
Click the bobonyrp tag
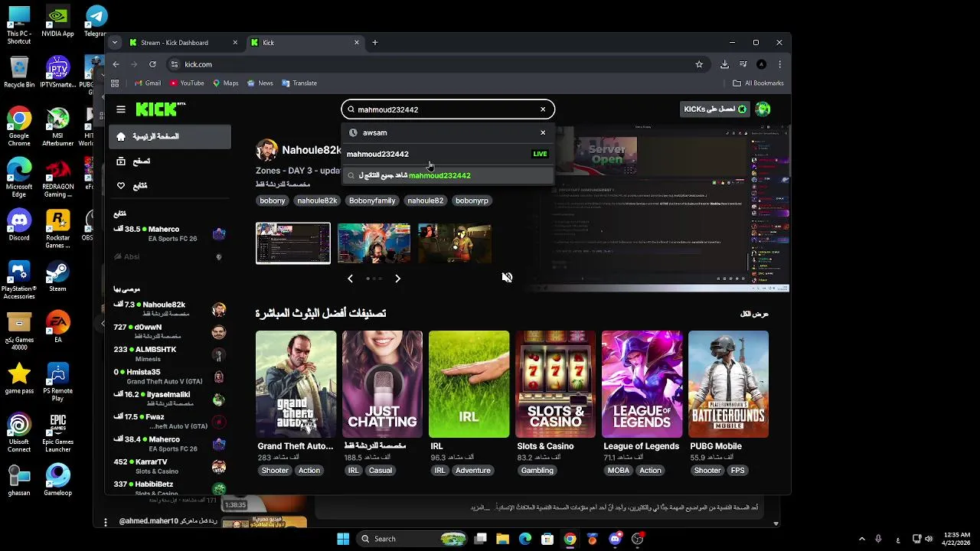(x=472, y=201)
